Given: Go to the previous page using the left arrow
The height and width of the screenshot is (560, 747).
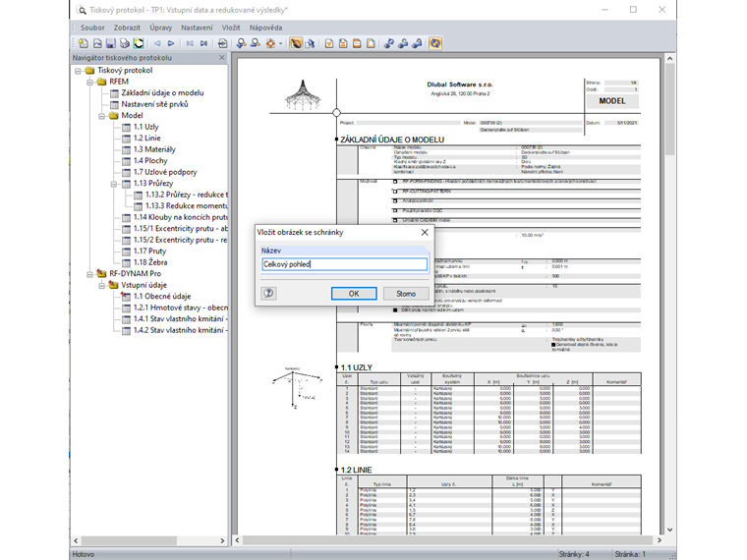Looking at the screenshot, I should pos(157,44).
